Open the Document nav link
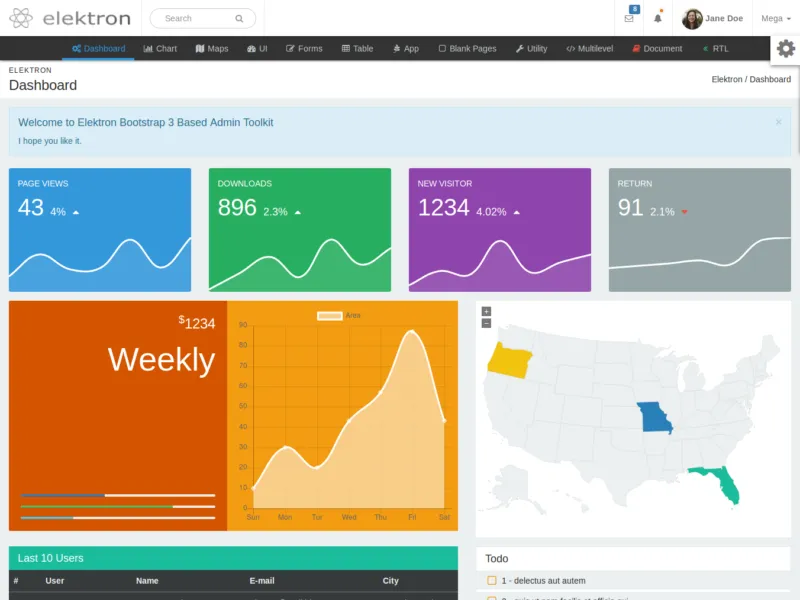800x600 pixels. (657, 49)
